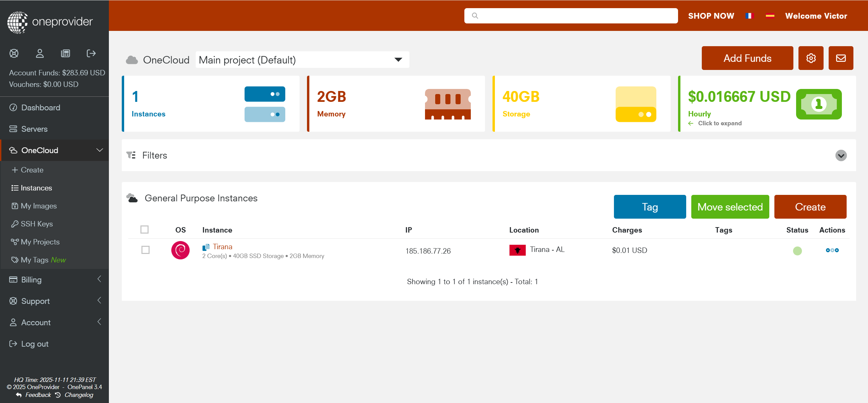Check the Tirana instance checkbox
Screen dimensions: 868x403
point(146,250)
